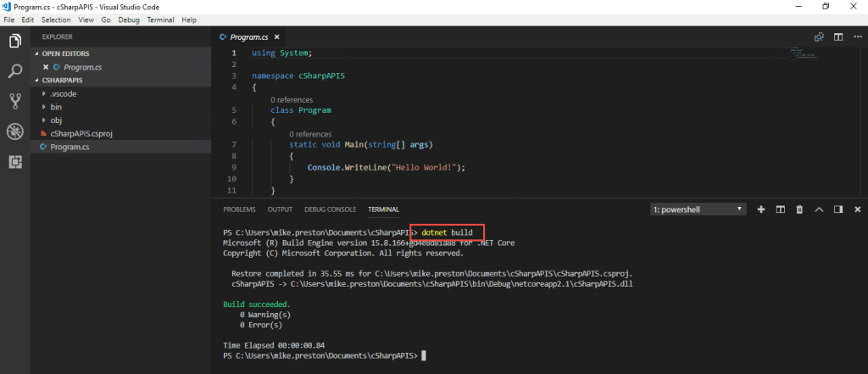Click the terminal prompt input line
868x374 pixels.
pos(325,355)
